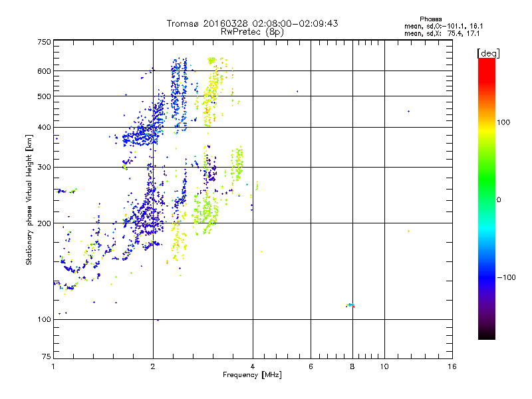Viewport: 532px width, 399px height.
Task: Select the 'RwPretec (8p)' subtitle text
Action: point(252,32)
